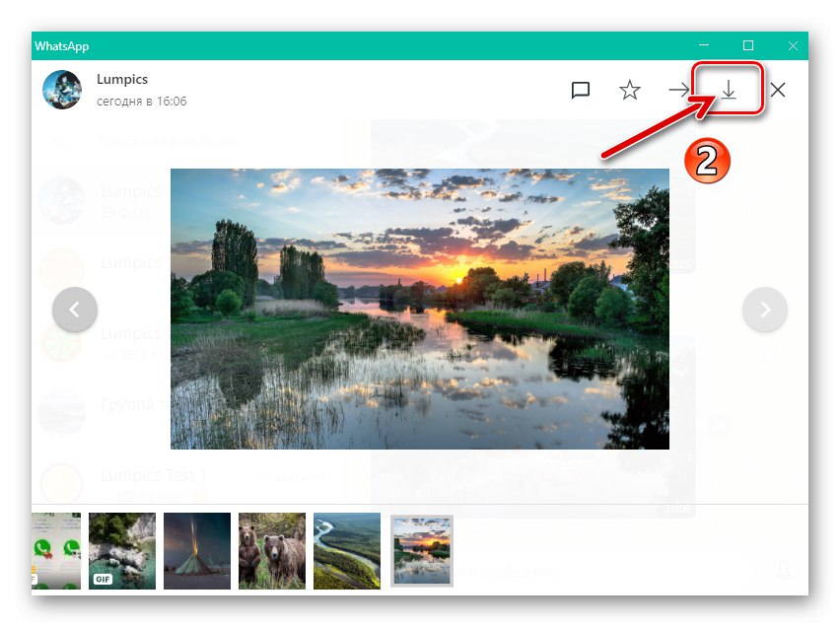Viewport: 840px width, 627px height.
Task: Select the download icon inside the red highlight
Action: (x=729, y=89)
